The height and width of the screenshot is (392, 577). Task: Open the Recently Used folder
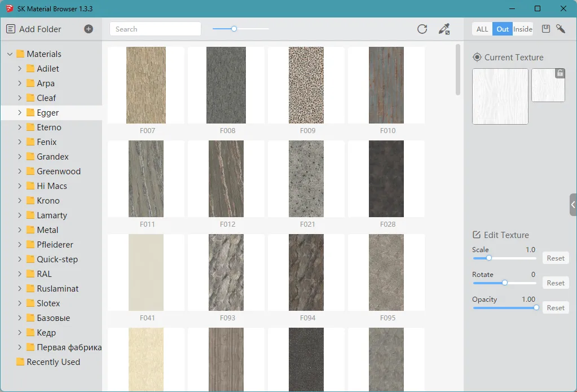53,362
